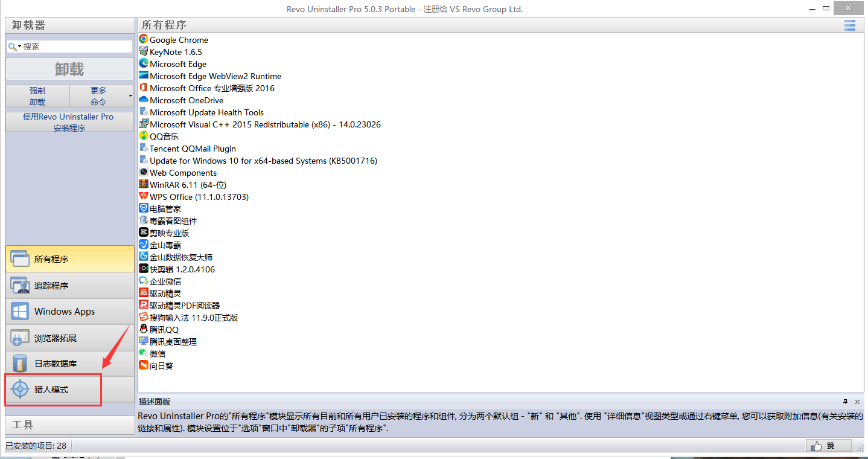The width and height of the screenshot is (868, 459).
Task: Open the Windows Apps module
Action: pos(70,312)
